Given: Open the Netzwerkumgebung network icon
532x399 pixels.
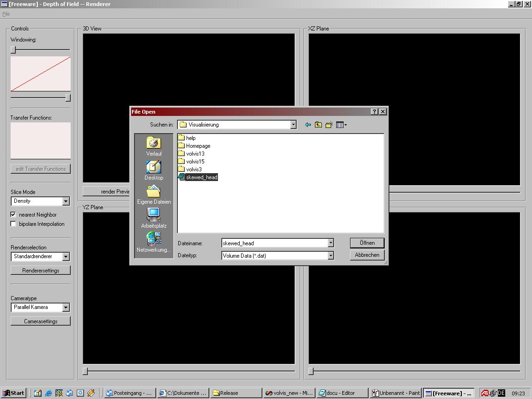Looking at the screenshot, I should (x=154, y=239).
